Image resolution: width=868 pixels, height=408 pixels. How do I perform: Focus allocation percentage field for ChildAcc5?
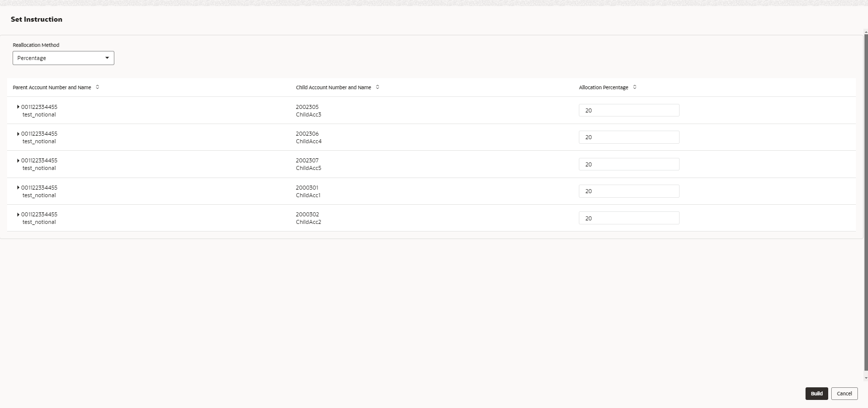pyautogui.click(x=629, y=164)
